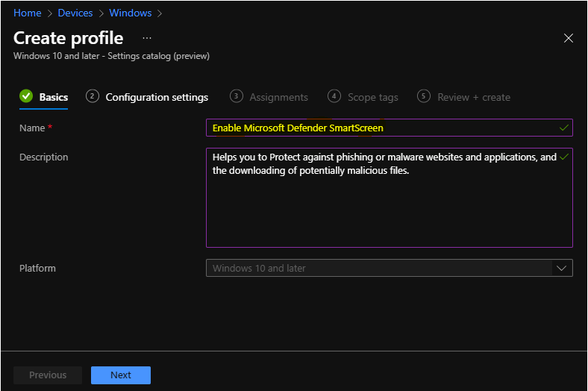Click the Description field label

tap(44, 157)
